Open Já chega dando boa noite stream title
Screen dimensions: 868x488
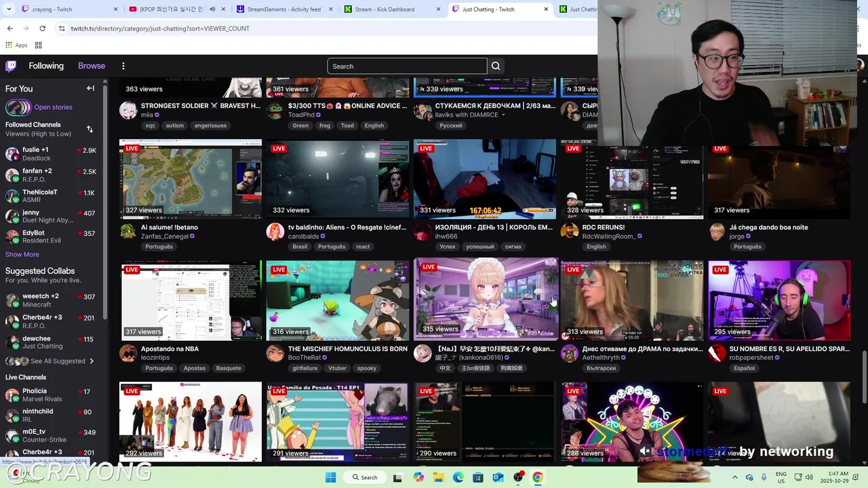pyautogui.click(x=768, y=227)
